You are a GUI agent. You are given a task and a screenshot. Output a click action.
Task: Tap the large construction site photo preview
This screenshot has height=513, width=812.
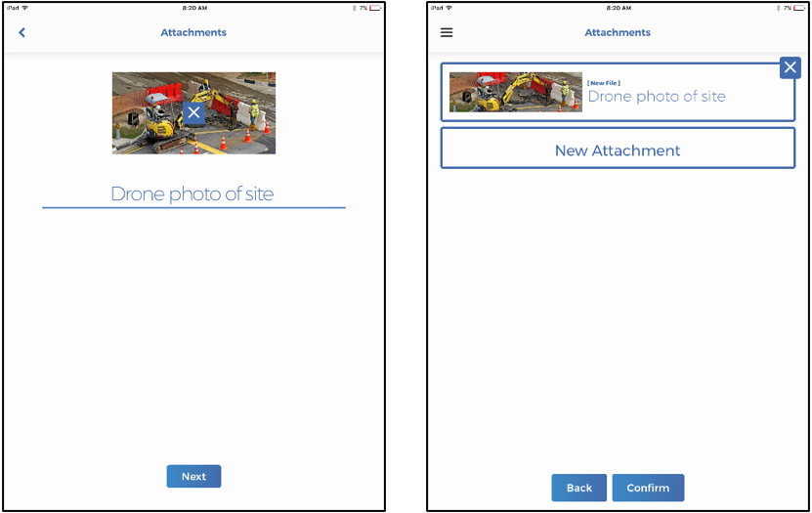(x=193, y=112)
